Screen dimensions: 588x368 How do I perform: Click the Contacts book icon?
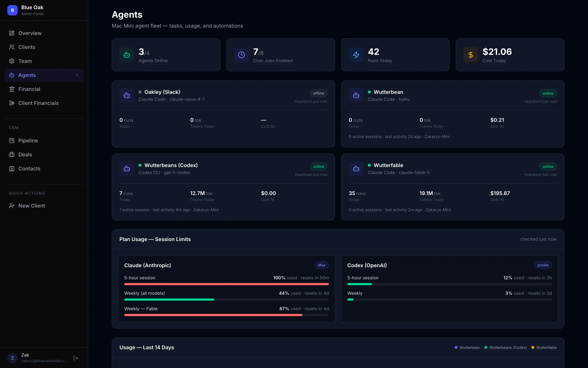[x=12, y=169]
